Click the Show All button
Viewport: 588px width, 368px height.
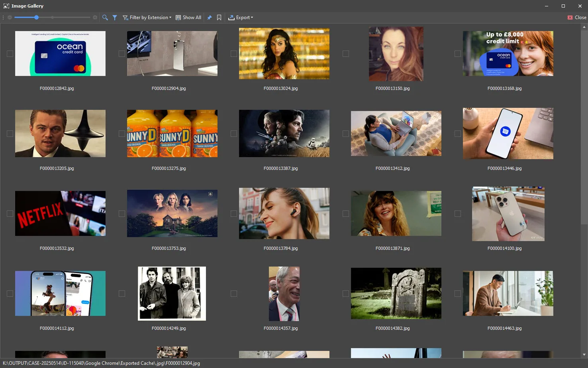[x=188, y=18]
